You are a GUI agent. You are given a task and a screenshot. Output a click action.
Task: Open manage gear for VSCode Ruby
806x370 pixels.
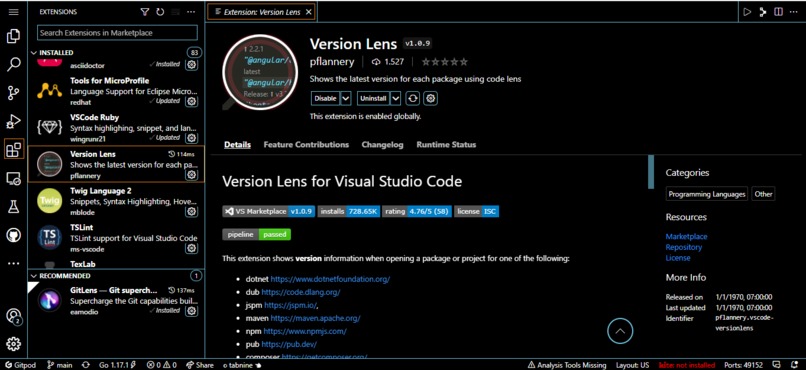coord(192,138)
